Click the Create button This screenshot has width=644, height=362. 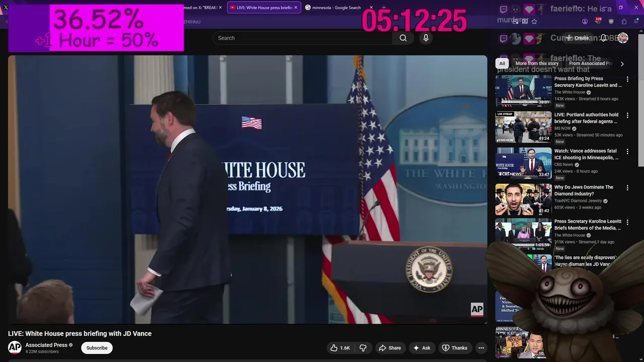577,38
